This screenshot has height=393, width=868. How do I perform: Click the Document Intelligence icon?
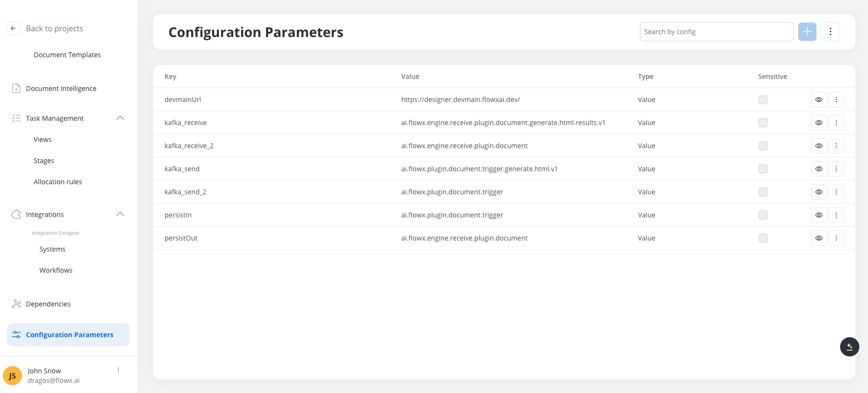coord(16,89)
